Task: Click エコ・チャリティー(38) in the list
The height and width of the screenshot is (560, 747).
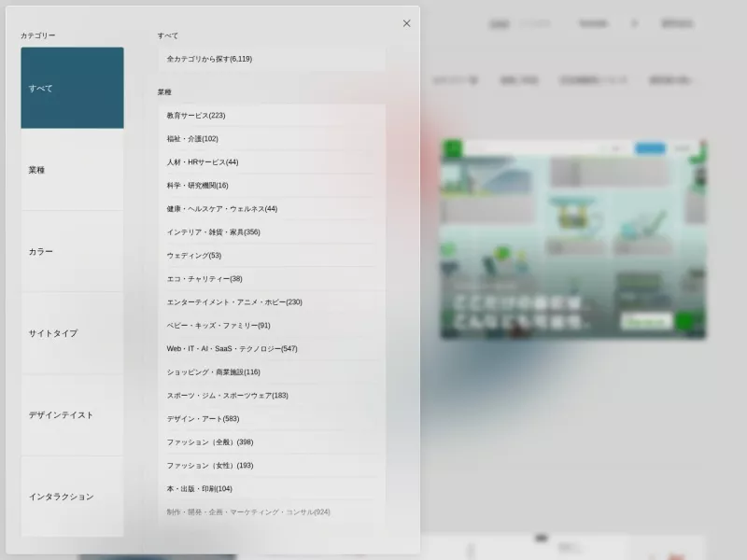Action: coord(272,278)
